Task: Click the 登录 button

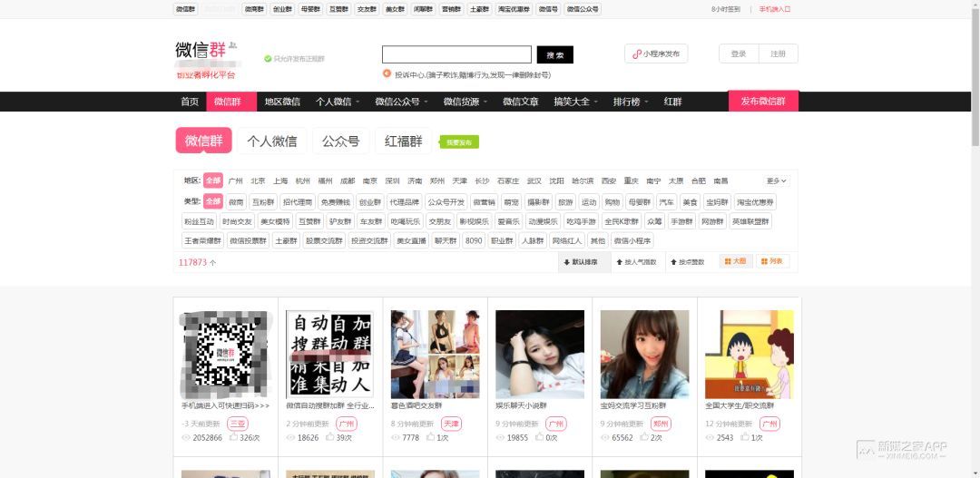Action: [x=739, y=54]
